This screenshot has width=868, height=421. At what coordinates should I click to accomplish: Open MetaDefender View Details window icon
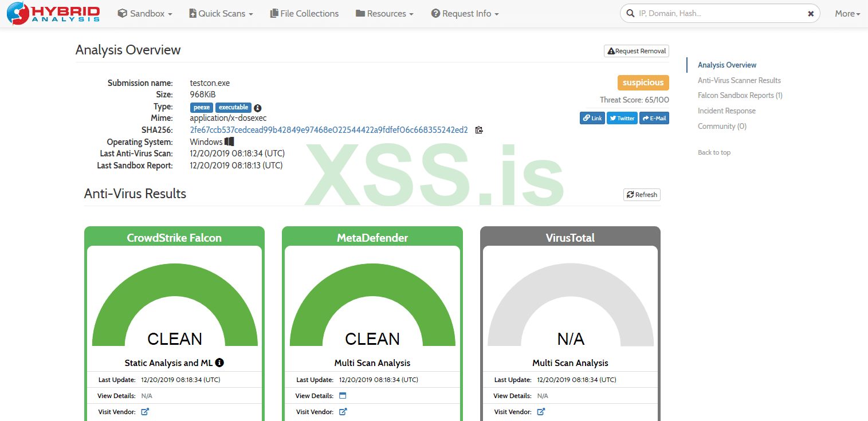pyautogui.click(x=343, y=396)
